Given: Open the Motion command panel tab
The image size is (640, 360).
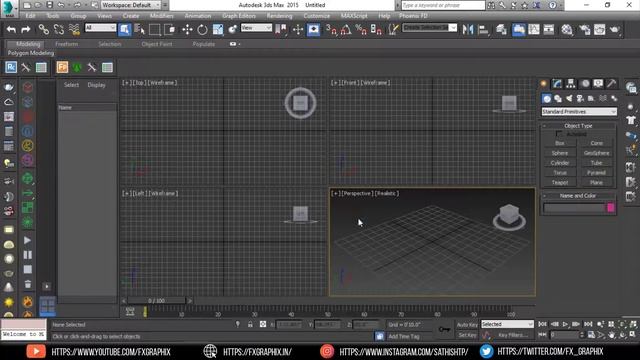Looking at the screenshot, I should point(585,84).
